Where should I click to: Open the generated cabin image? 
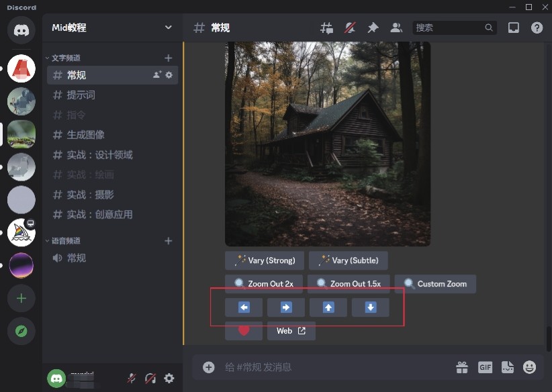(328, 144)
